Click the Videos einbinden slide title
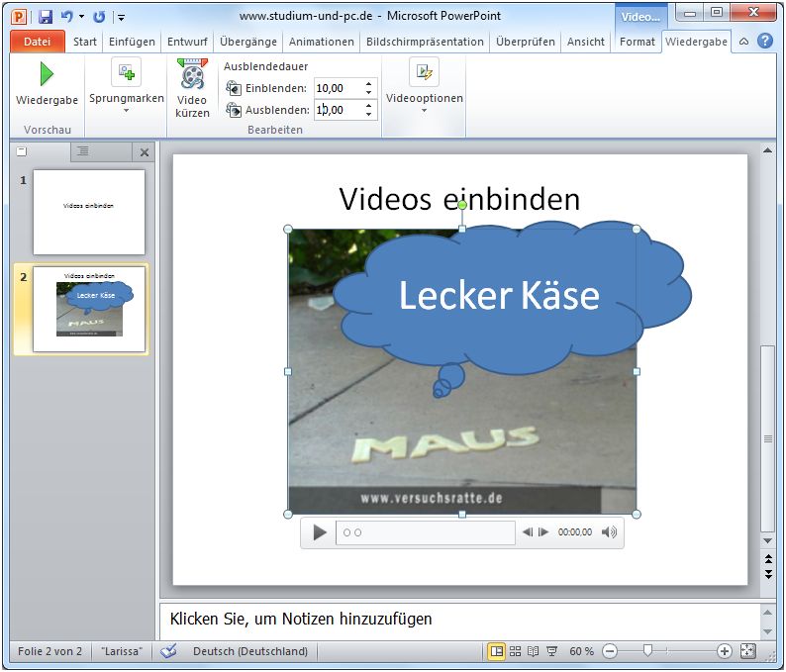Screen dimensions: 786x672 (x=459, y=199)
